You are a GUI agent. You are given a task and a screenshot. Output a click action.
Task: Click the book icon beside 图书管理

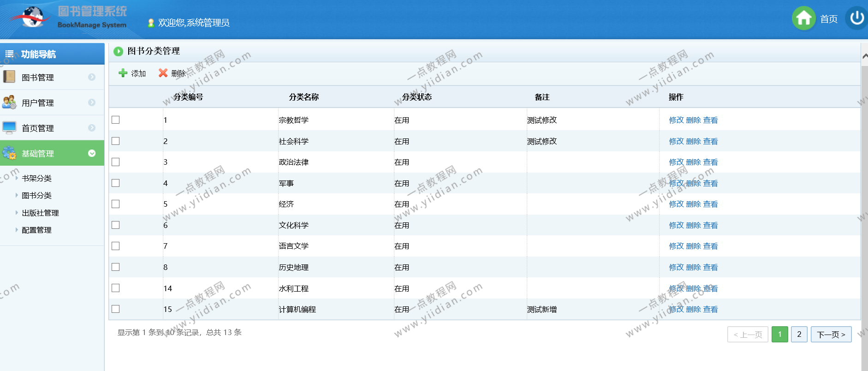point(9,77)
